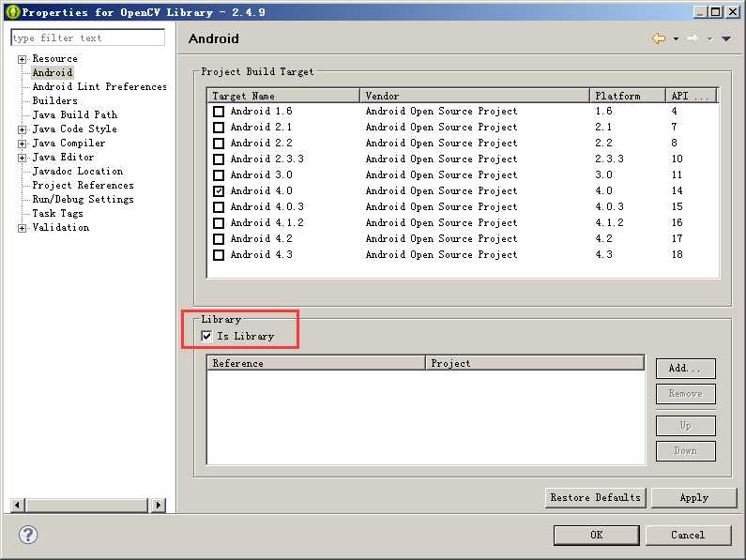
Task: Click the Cancel button
Action: (x=688, y=535)
